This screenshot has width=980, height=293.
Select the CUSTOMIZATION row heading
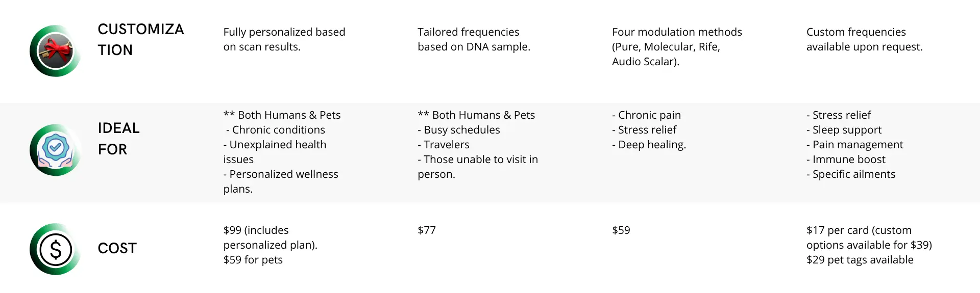click(141, 40)
